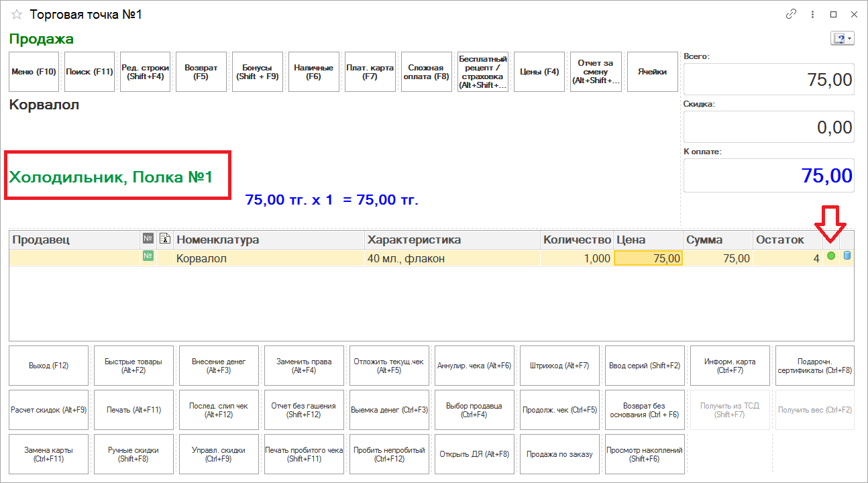
Task: Copy link using the chain icon
Action: click(x=792, y=14)
